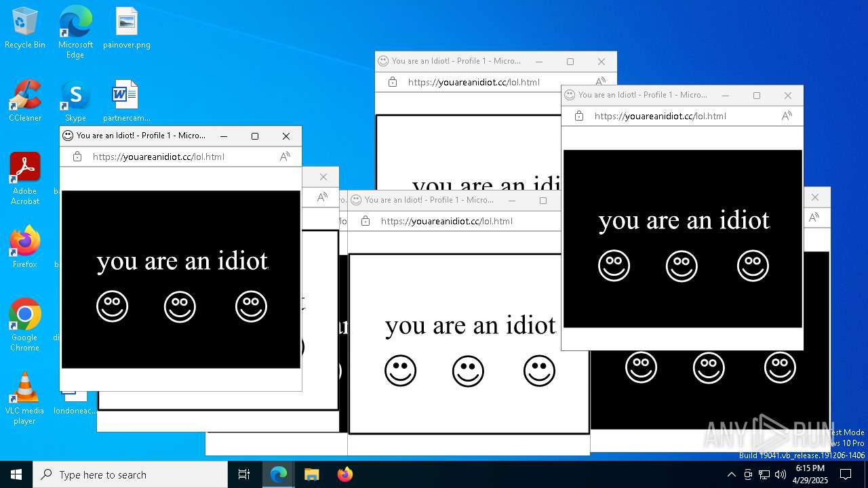Open the CCleaner desktop shortcut
868x488 pixels.
pos(25,101)
